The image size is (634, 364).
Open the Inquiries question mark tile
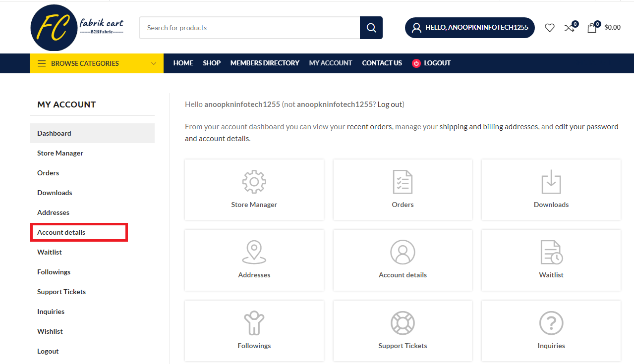(x=551, y=331)
